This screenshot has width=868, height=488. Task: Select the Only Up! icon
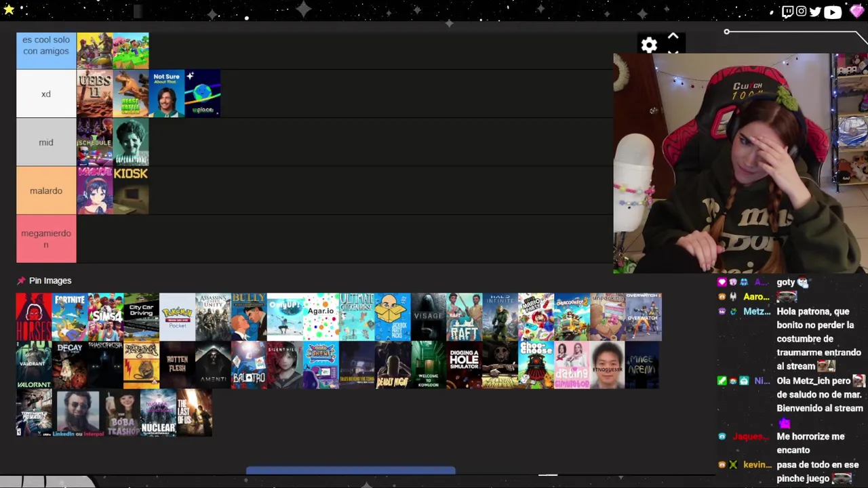[285, 317]
